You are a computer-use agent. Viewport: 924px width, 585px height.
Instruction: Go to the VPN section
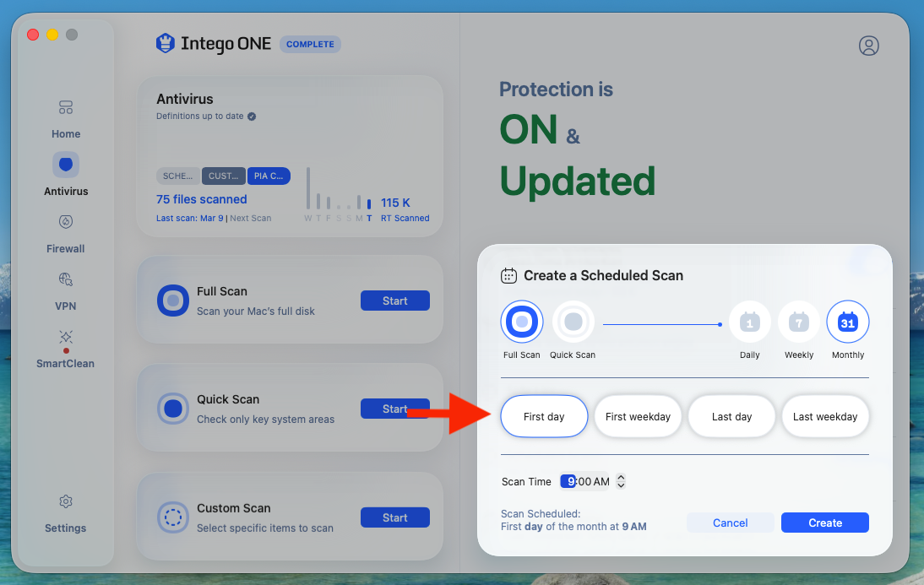pos(65,291)
